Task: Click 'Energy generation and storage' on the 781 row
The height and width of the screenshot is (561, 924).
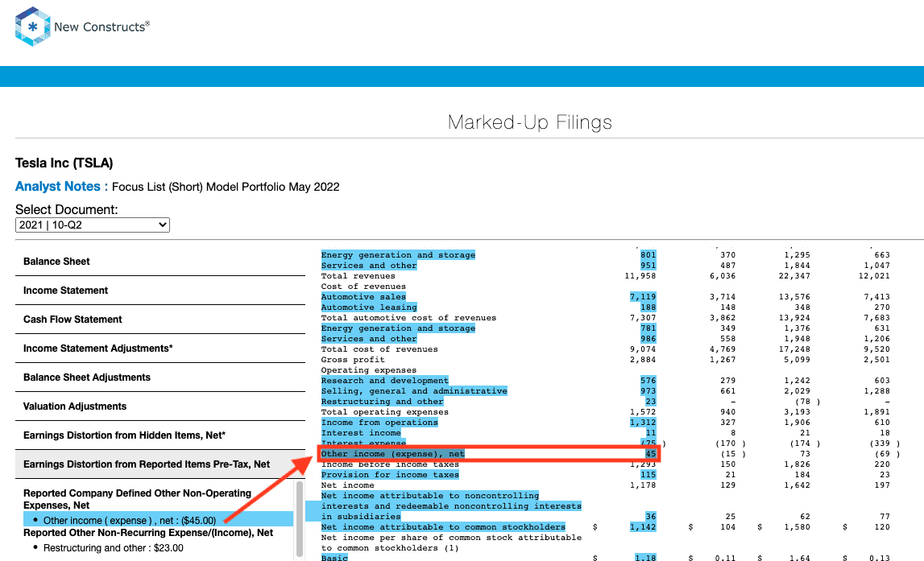Action: pyautogui.click(x=398, y=328)
